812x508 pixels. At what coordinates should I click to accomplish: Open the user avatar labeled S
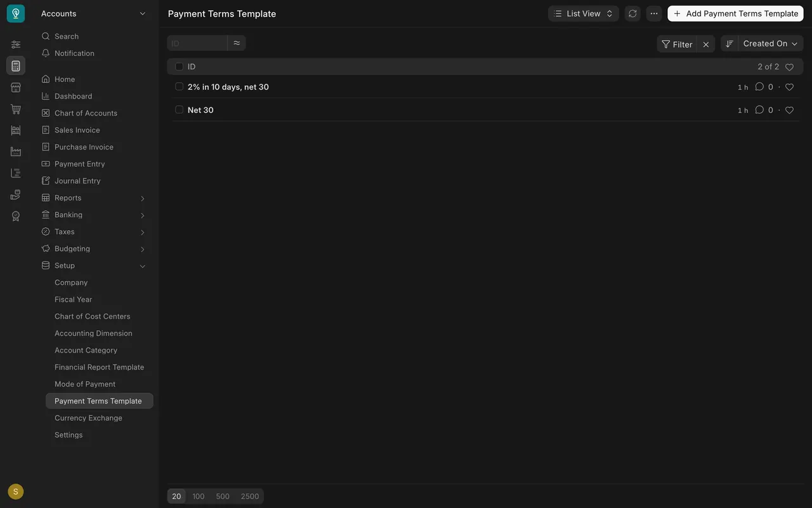[x=16, y=491]
